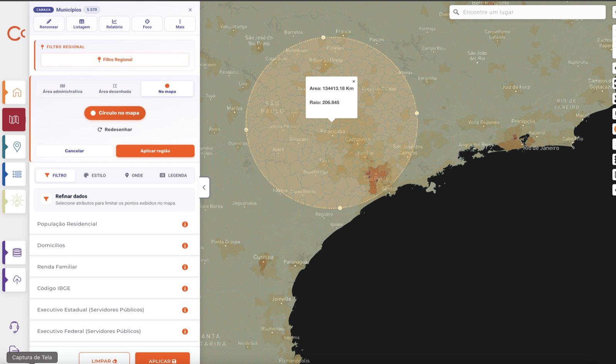Image resolution: width=616 pixels, height=364 pixels.
Task: Click the Encontre um lugar search field
Action: coord(527,12)
